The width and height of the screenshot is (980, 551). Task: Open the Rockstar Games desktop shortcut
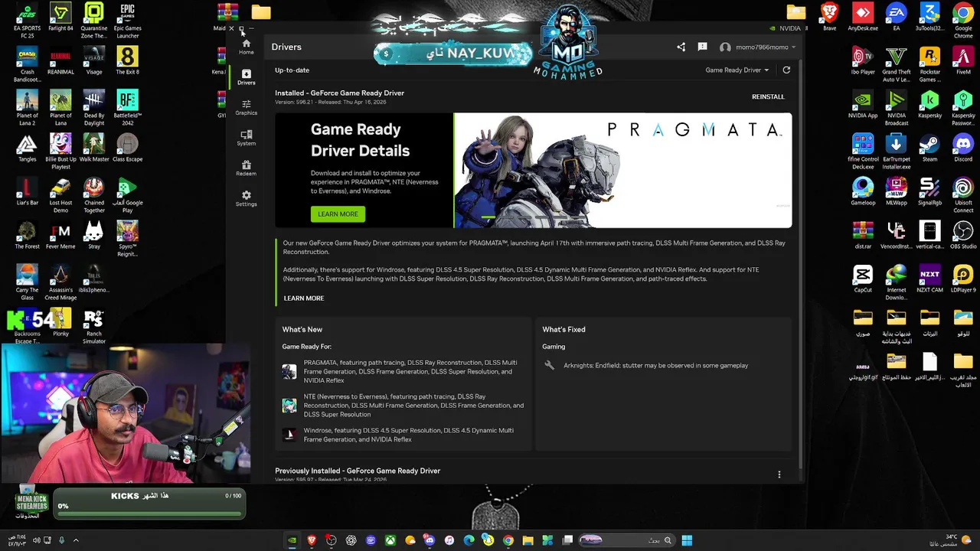(x=929, y=65)
